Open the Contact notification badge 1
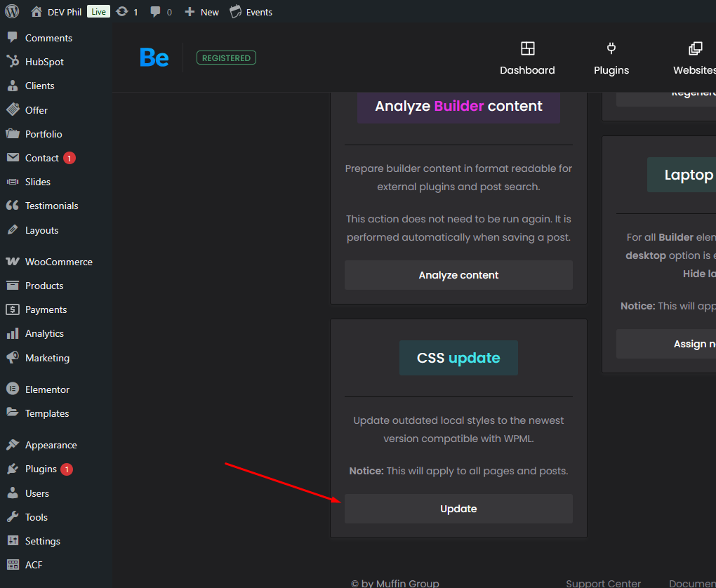 click(x=69, y=158)
